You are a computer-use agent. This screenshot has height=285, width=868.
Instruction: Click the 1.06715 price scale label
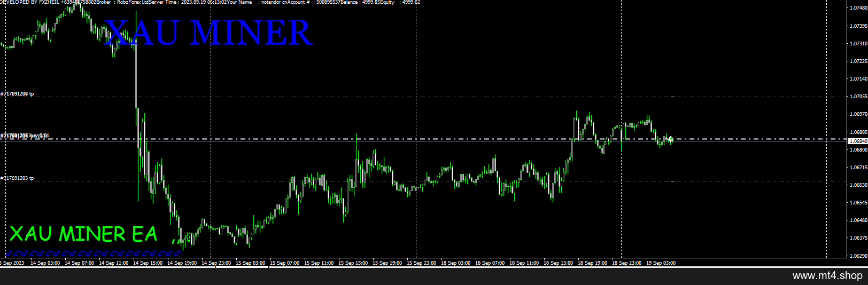point(858,167)
